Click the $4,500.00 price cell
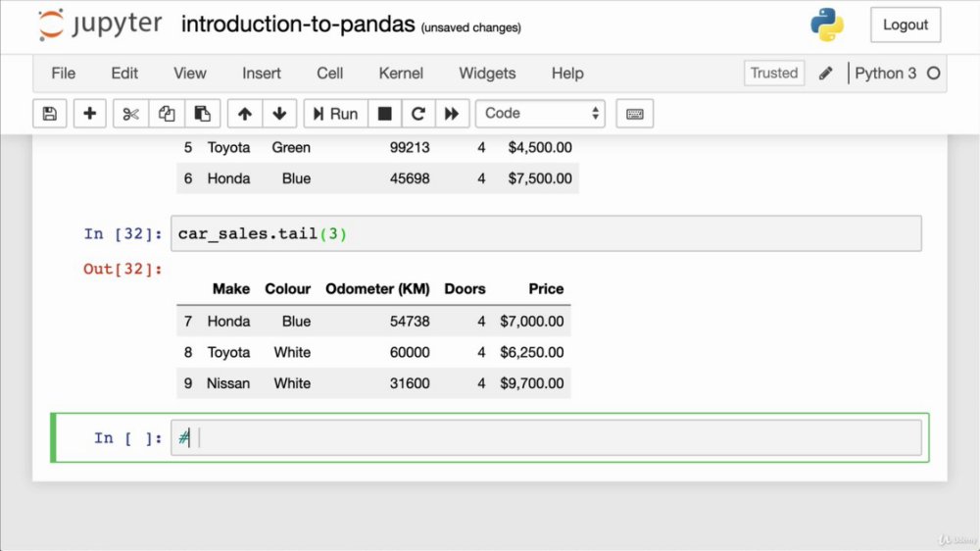 click(x=540, y=148)
